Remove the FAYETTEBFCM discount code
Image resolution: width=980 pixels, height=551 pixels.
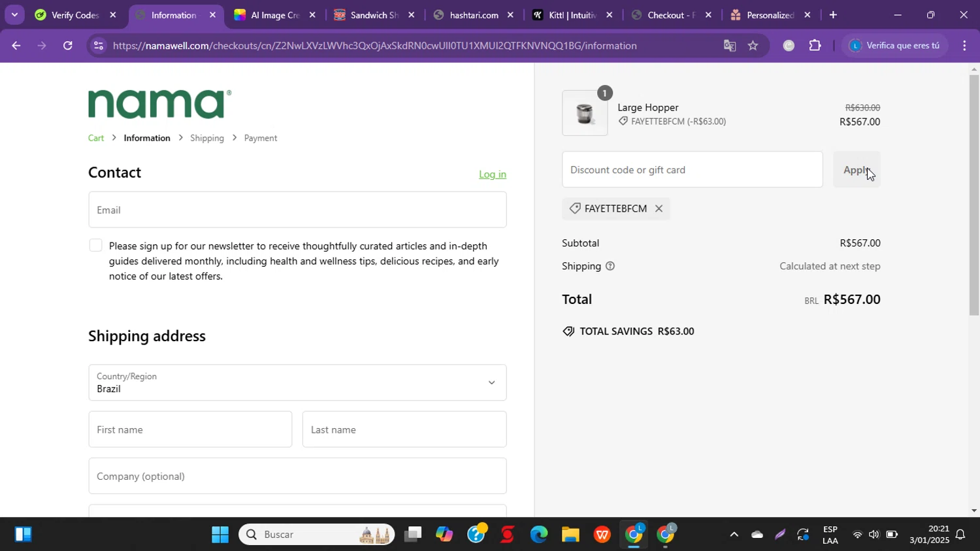(x=659, y=209)
